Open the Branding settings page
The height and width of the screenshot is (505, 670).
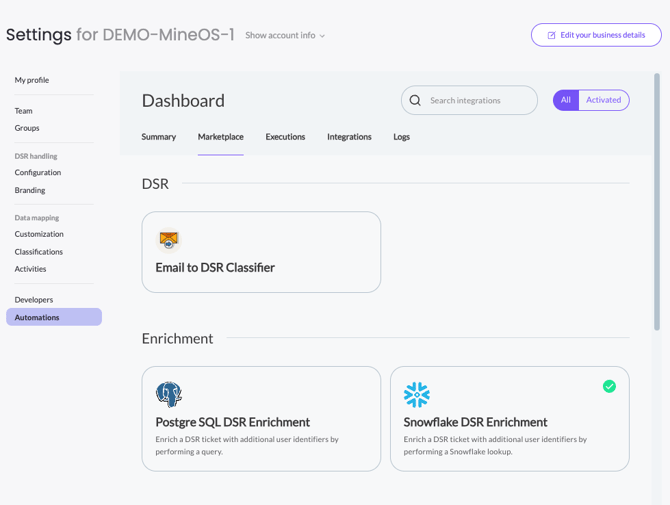tap(30, 190)
